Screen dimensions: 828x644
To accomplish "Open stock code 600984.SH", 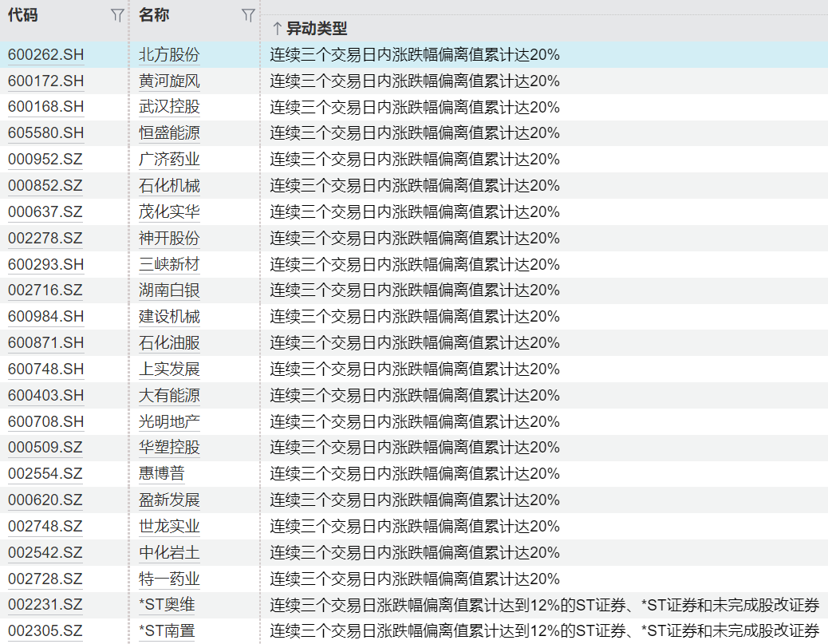I will 45,316.
